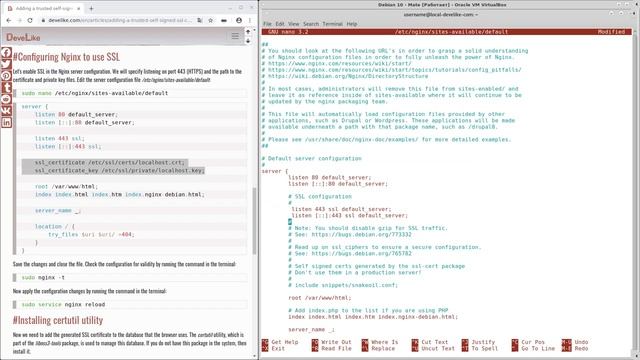
Task: Click '# SSL configuration' comment in nano
Action: (320, 196)
